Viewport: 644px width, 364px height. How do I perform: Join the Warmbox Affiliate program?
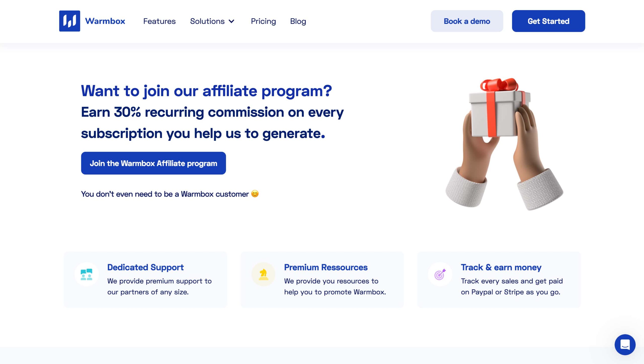tap(153, 163)
